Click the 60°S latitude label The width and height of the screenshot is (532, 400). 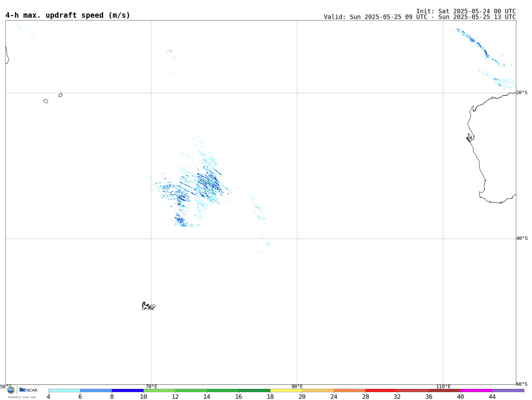tap(522, 384)
